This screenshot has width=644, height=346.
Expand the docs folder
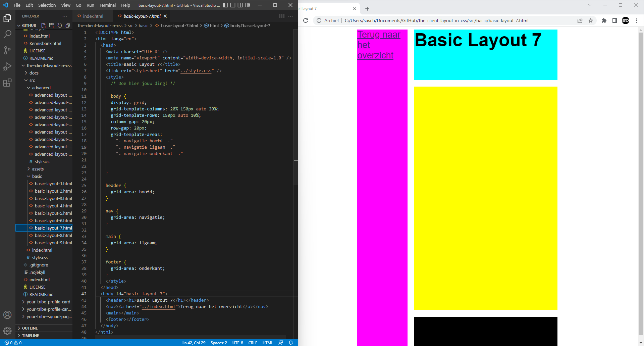32,73
